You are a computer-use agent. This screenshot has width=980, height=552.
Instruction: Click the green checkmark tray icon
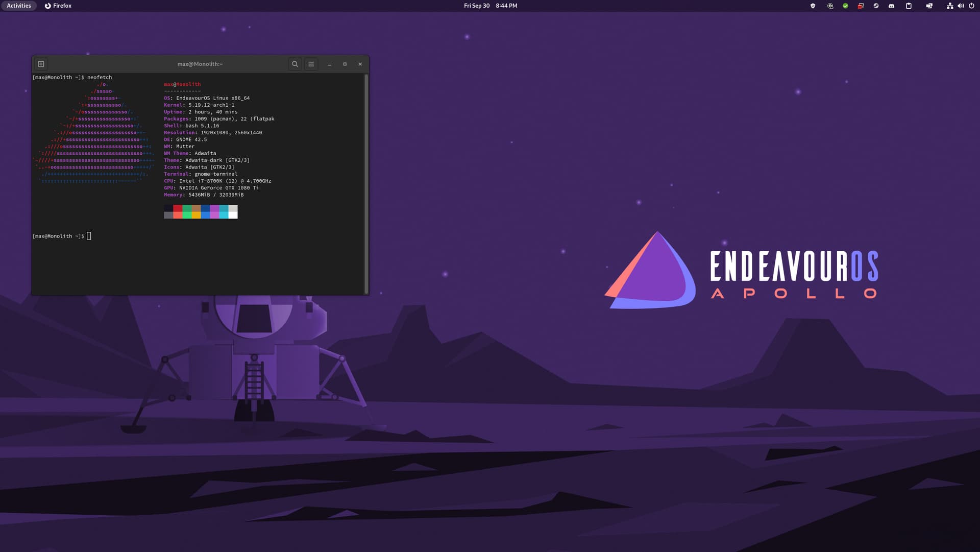846,6
